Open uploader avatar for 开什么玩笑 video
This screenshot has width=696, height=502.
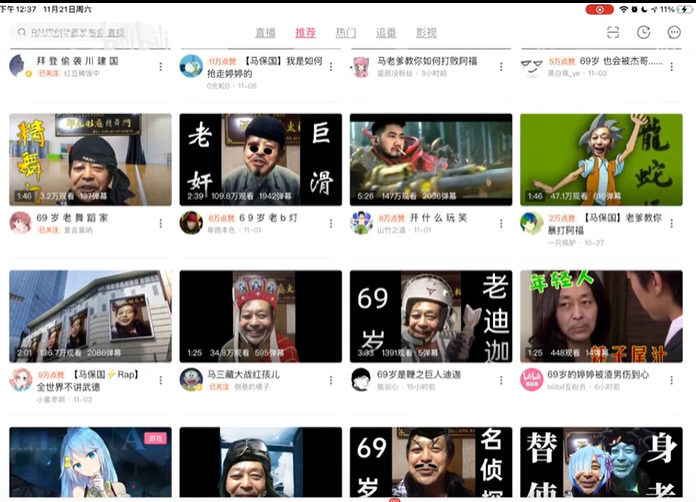361,223
